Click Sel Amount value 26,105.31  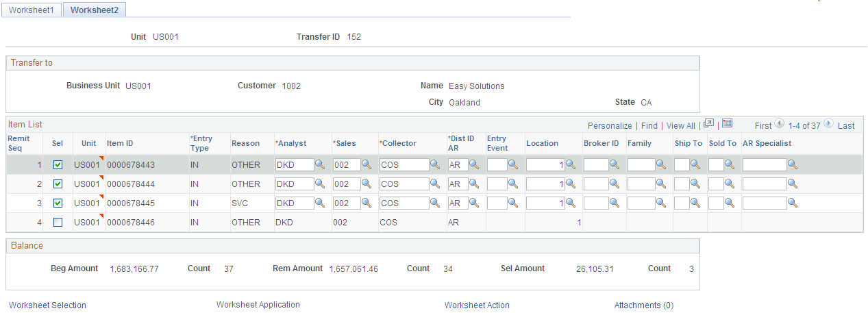point(595,269)
